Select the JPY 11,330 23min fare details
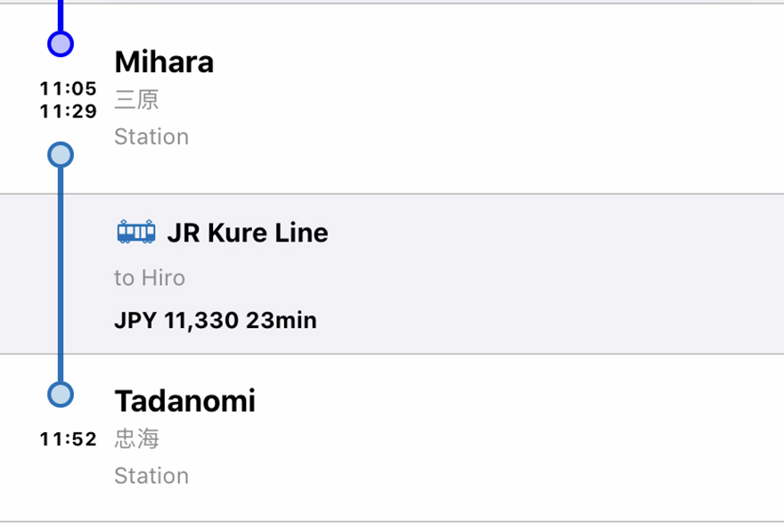This screenshot has height=532, width=784. pos(216,321)
